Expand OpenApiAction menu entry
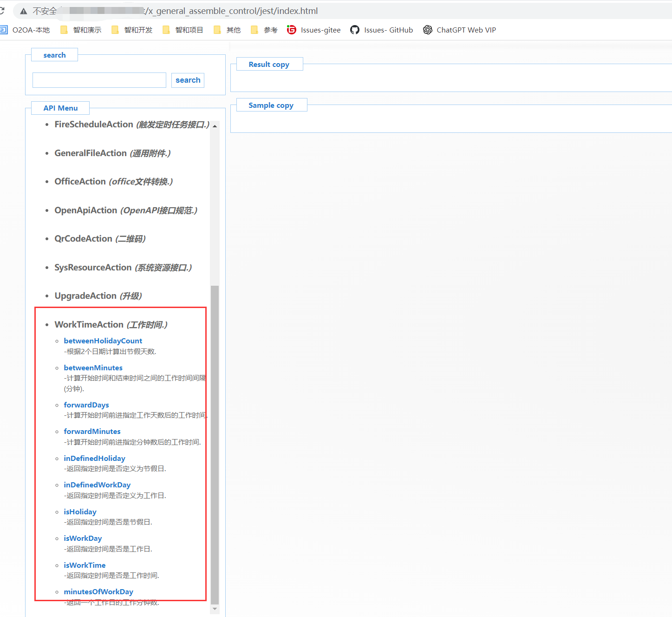672x617 pixels. 126,210
